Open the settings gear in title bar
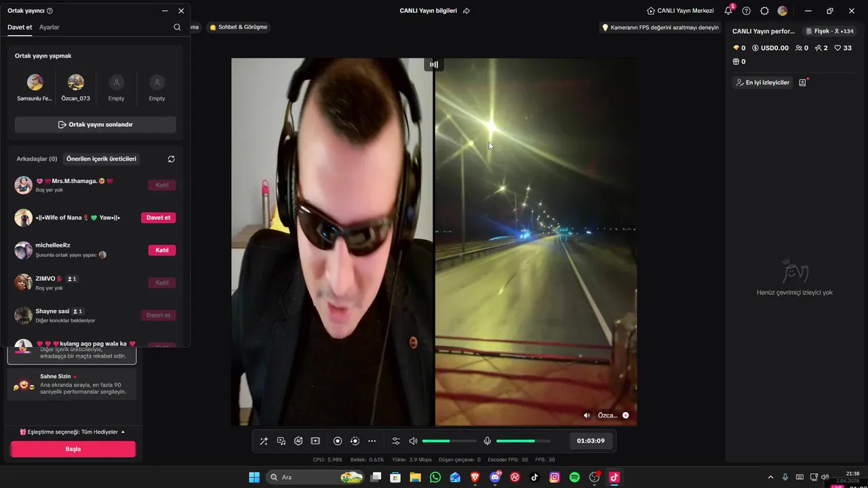 pos(764,11)
